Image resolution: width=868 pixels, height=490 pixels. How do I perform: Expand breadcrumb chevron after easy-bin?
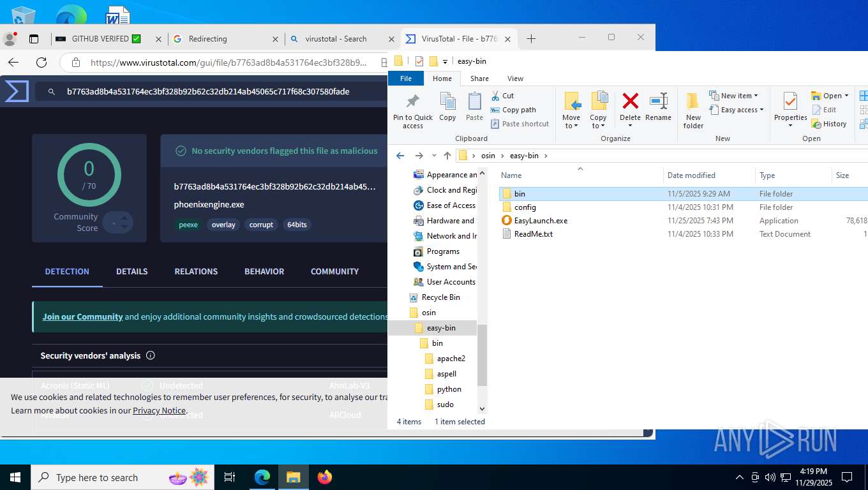546,156
